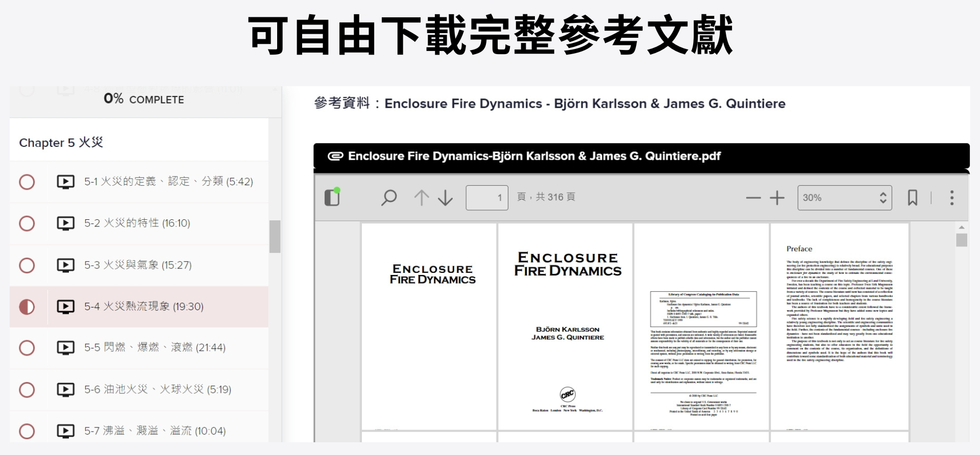Click video icon for lesson 5-4
980x455 pixels.
[65, 307]
